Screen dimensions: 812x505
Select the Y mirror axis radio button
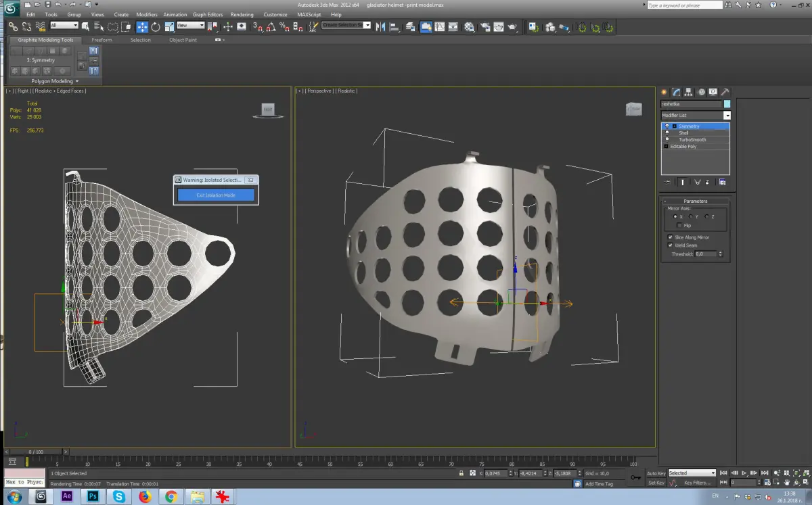pos(690,216)
